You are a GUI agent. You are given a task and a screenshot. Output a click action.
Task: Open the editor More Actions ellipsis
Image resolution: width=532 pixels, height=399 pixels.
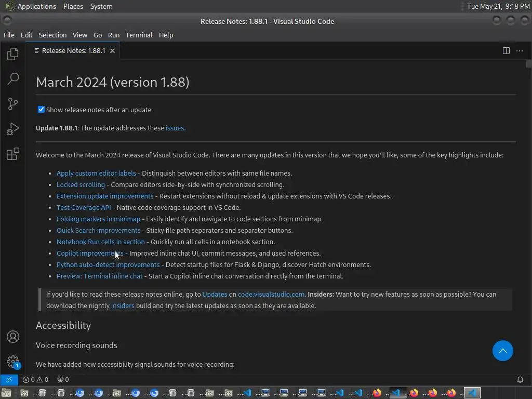520,51
